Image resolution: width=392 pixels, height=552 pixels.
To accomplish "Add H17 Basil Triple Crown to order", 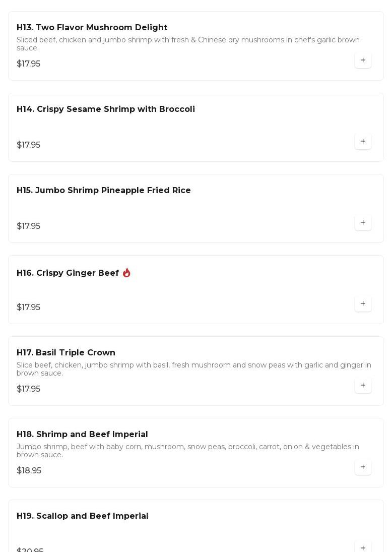I will 363,386.
